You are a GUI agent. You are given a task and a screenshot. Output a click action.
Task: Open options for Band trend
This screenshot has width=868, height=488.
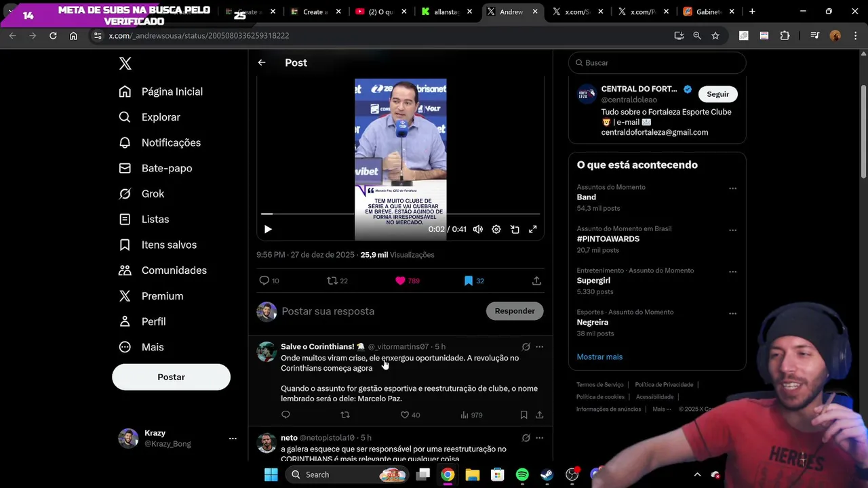click(732, 188)
